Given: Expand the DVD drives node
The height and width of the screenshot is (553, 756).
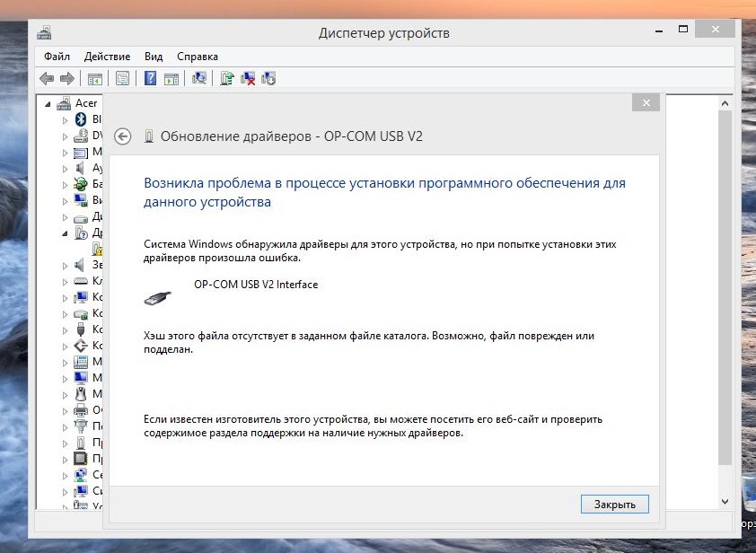Looking at the screenshot, I should 65,136.
